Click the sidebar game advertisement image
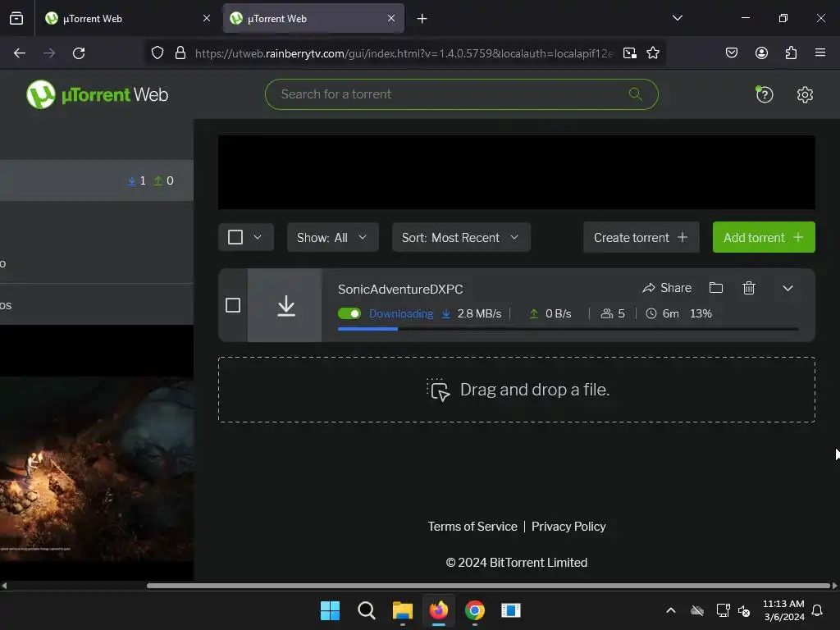This screenshot has width=840, height=630. [x=97, y=468]
